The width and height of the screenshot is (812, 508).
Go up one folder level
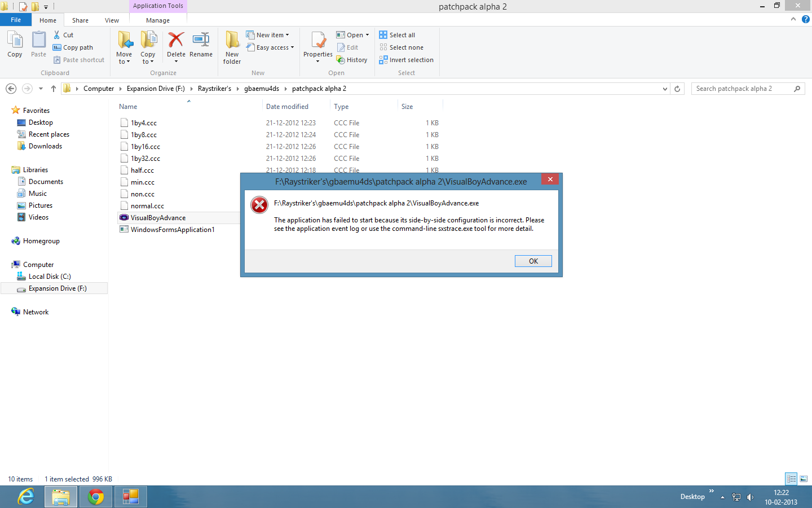click(x=54, y=89)
